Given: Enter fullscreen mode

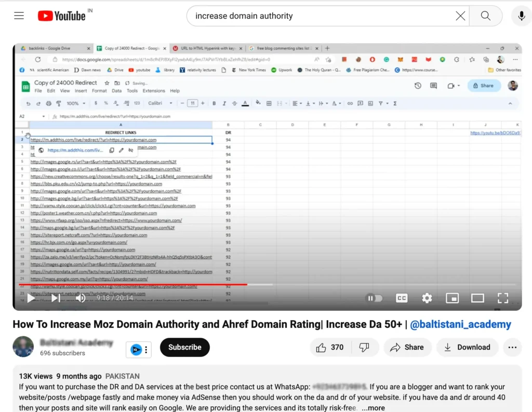Looking at the screenshot, I should [503, 298].
